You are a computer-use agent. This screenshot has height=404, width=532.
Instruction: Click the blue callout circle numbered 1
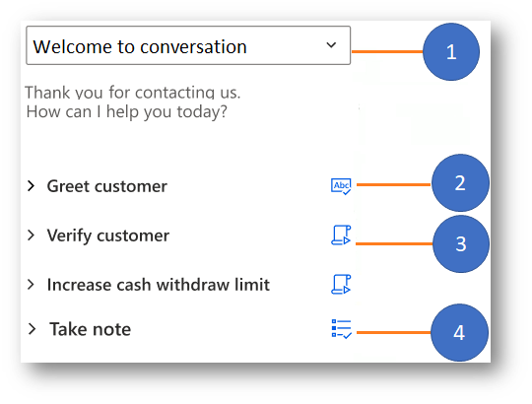coord(451,52)
